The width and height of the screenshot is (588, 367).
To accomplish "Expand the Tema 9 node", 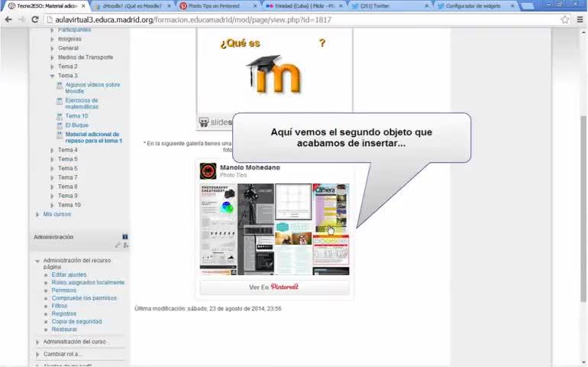I will 52,196.
